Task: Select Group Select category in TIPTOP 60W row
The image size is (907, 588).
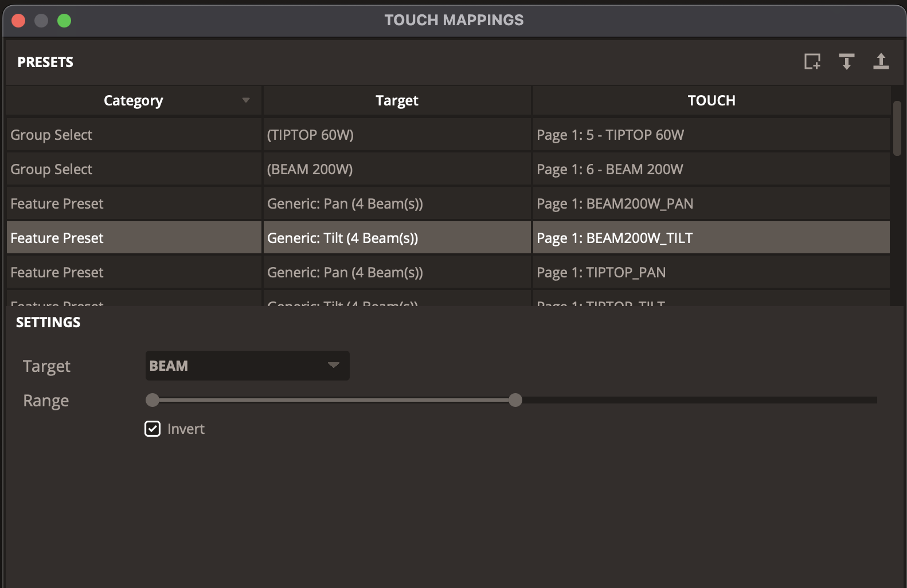Action: 134,135
